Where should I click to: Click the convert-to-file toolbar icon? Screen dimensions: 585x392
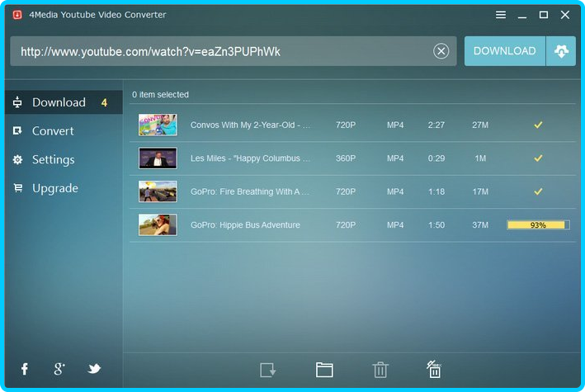pos(267,370)
